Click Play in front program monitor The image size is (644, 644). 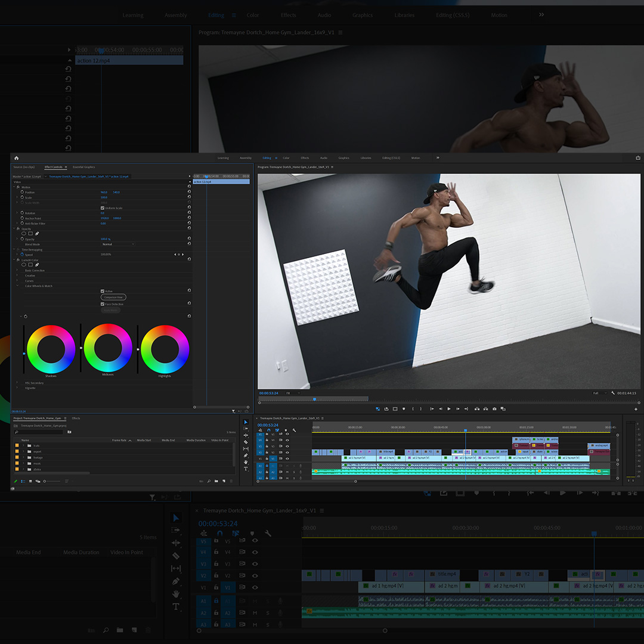click(x=449, y=408)
